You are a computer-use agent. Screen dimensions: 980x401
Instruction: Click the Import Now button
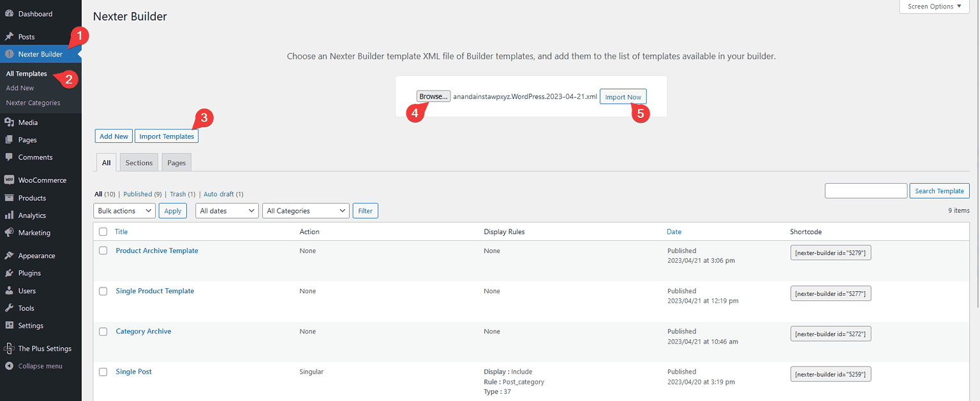pos(623,96)
